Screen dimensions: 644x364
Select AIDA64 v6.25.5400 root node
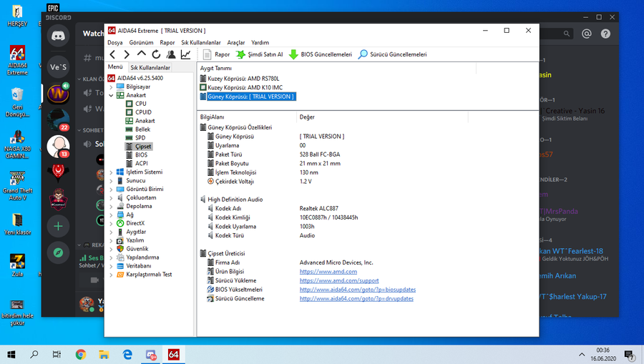click(140, 78)
